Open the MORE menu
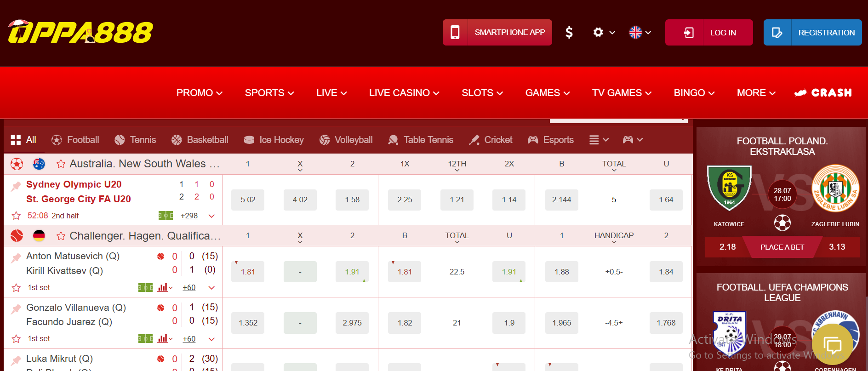The width and height of the screenshot is (868, 371). coord(756,93)
